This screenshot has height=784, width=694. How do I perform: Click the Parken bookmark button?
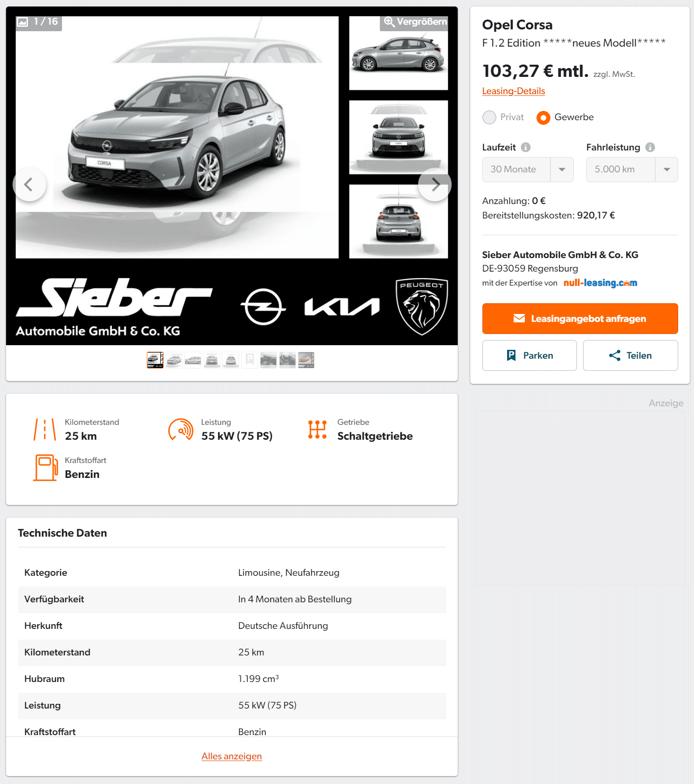[x=529, y=355]
